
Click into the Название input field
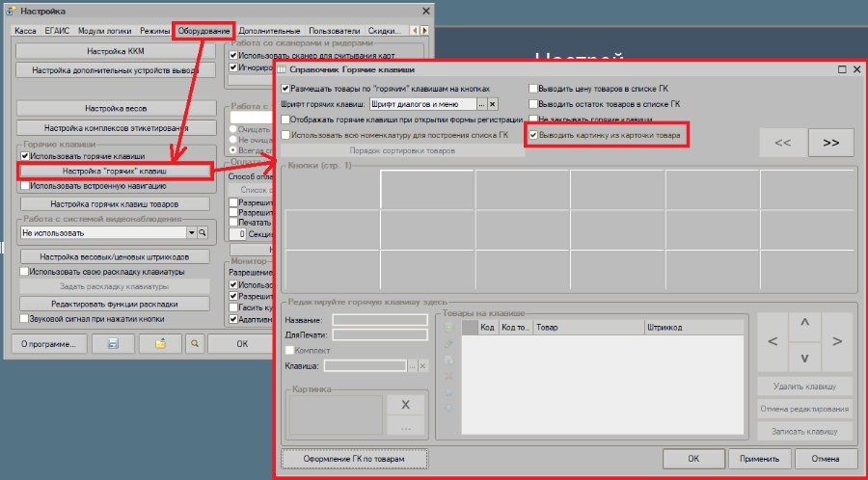point(380,320)
